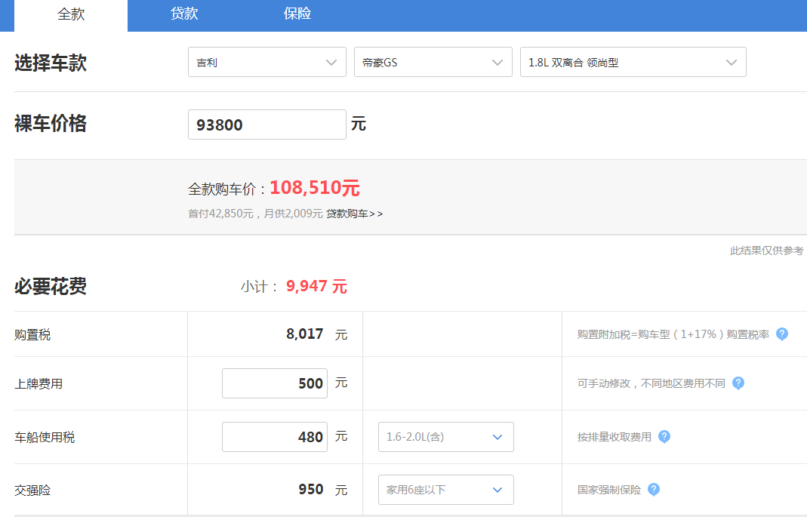807x532 pixels.
Task: Open the 保险 tab
Action: coord(297,14)
